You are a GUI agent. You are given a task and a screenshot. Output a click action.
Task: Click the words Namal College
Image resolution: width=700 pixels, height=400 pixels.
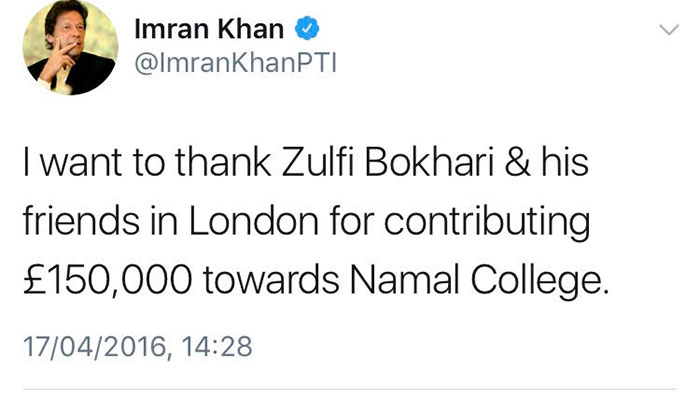point(479,281)
